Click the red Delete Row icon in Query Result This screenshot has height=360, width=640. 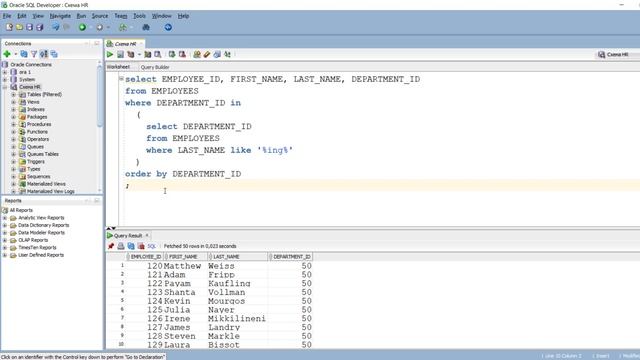(141, 246)
